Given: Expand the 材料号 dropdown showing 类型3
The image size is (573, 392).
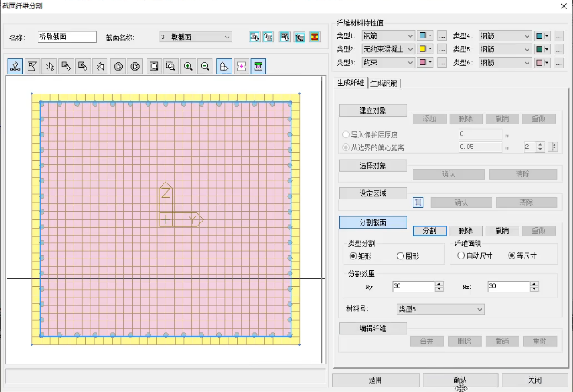Looking at the screenshot, I should click(440, 308).
